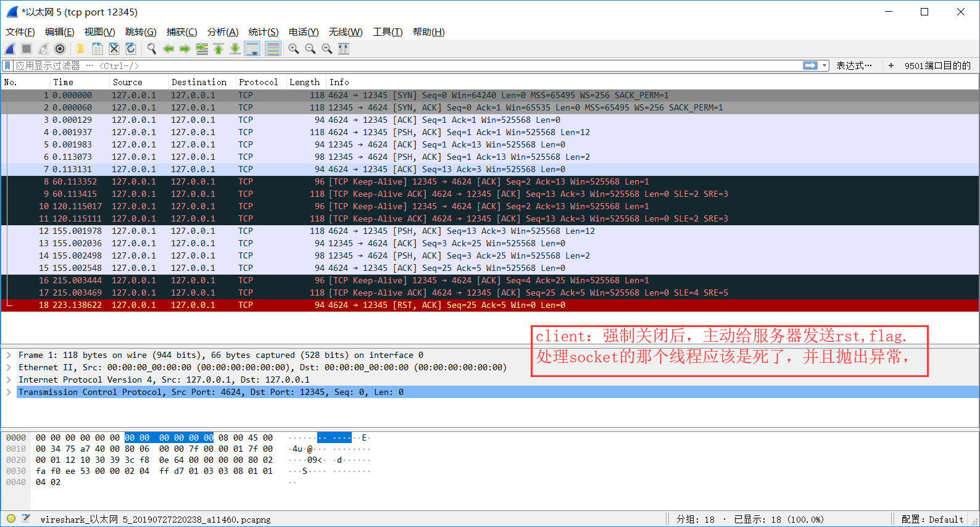Click the reload capture file icon

[x=131, y=49]
